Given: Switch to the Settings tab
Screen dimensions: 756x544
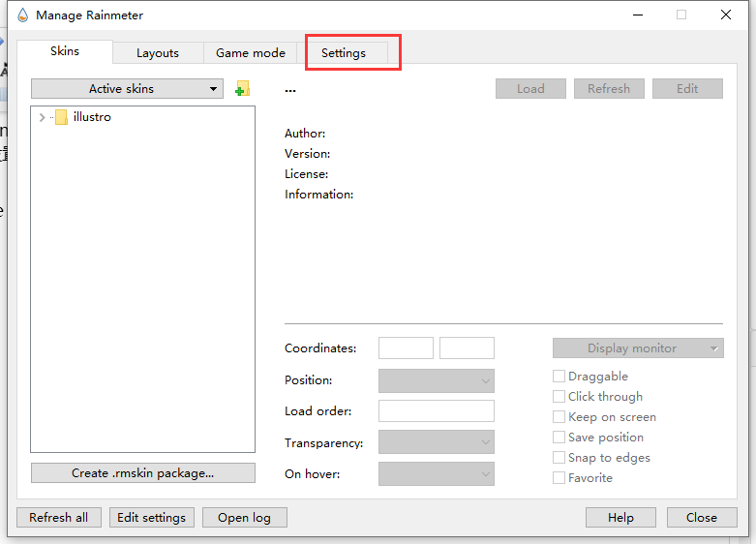Looking at the screenshot, I should [x=344, y=53].
